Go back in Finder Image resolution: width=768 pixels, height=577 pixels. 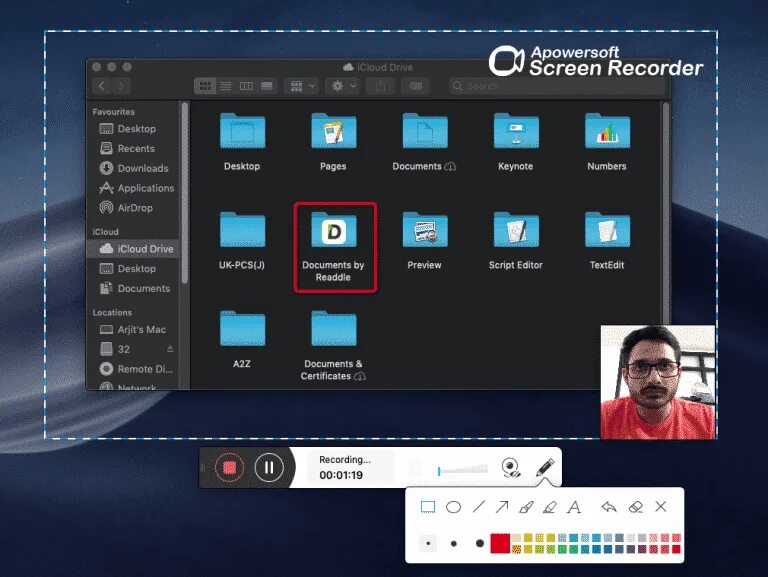[x=101, y=86]
